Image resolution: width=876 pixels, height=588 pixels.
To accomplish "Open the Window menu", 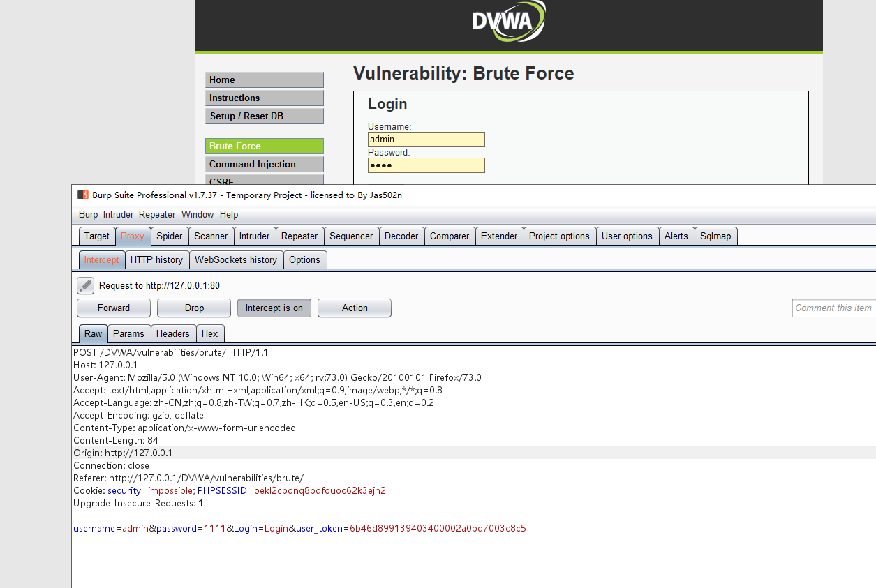I will 198,215.
